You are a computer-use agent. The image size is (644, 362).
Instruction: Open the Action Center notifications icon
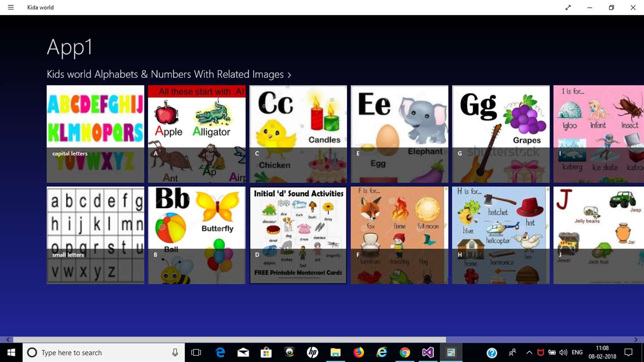(628, 353)
